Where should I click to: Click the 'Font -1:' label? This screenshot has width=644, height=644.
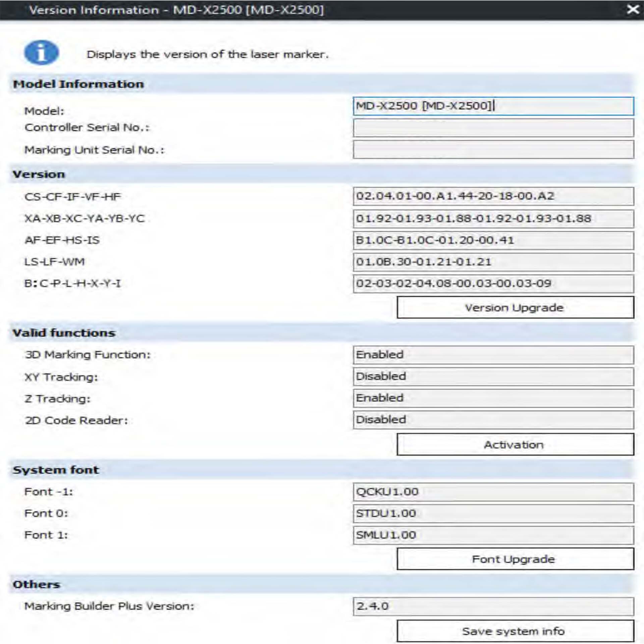tap(49, 492)
